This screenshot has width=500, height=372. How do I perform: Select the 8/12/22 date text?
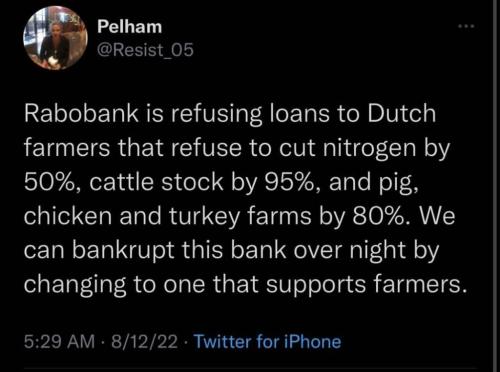(x=145, y=342)
